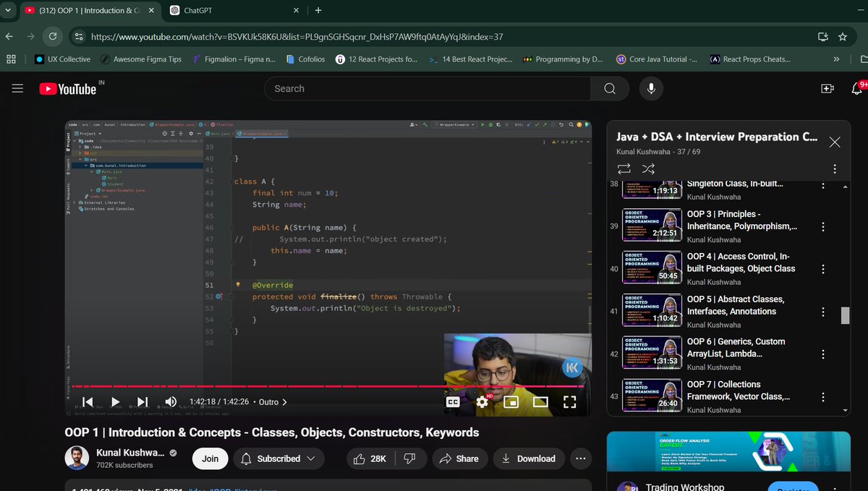Click the Create video icon in header
The width and height of the screenshot is (868, 491).
tap(827, 88)
